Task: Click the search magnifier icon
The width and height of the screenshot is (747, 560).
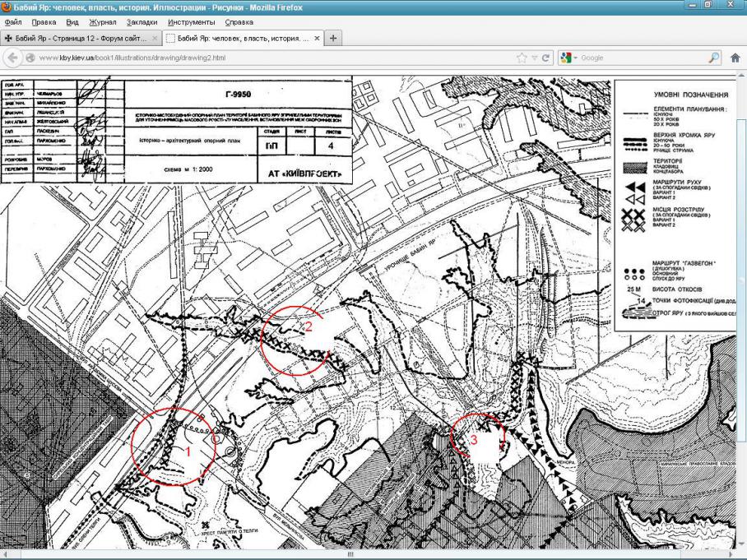Action: [713, 58]
